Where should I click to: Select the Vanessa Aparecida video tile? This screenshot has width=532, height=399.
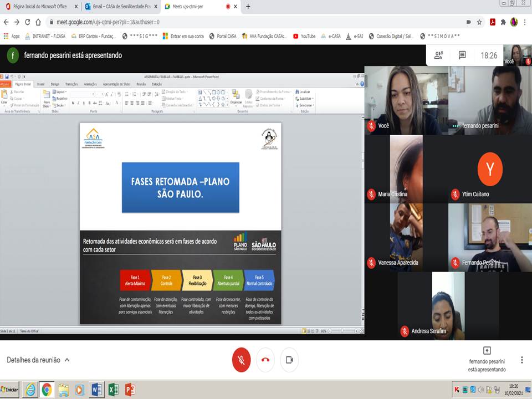pos(406,238)
